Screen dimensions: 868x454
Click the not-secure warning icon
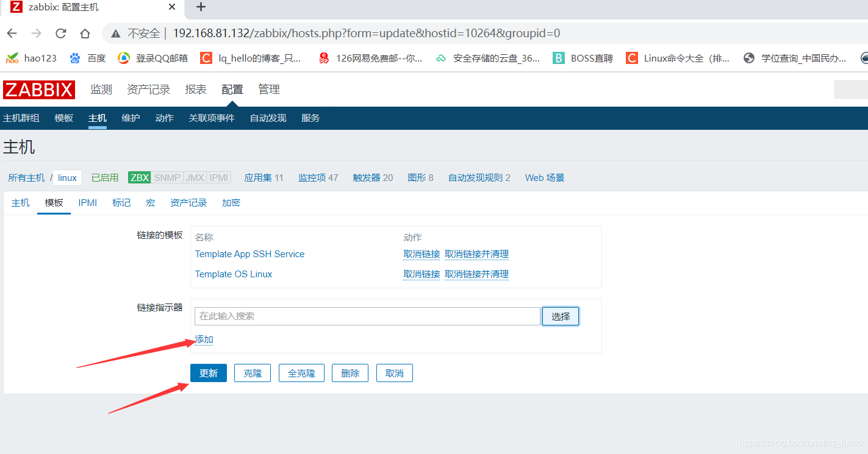tap(116, 33)
